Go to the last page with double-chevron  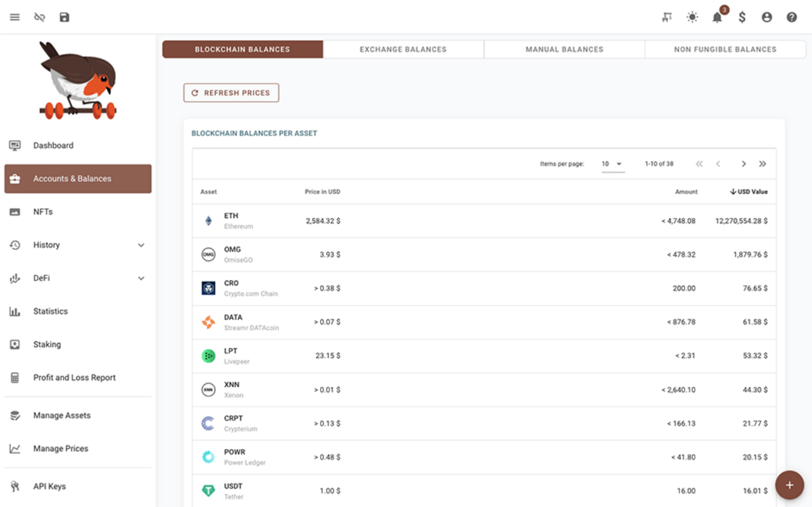(763, 163)
